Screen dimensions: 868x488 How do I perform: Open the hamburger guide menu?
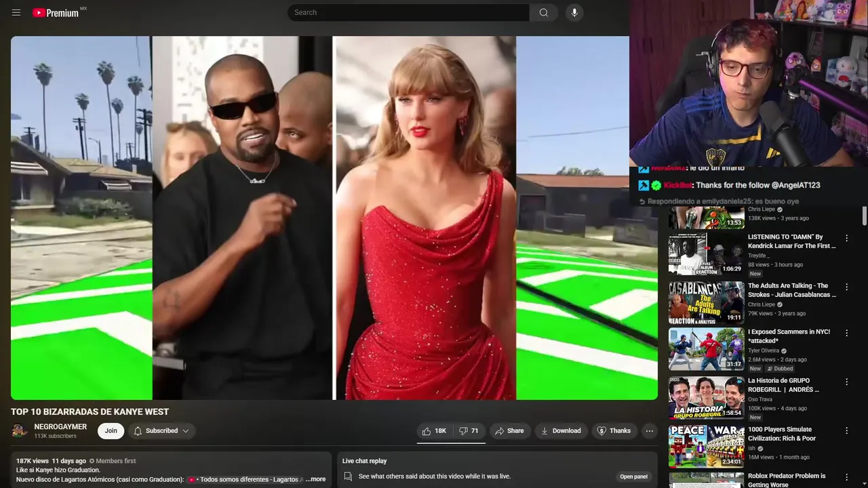click(16, 12)
